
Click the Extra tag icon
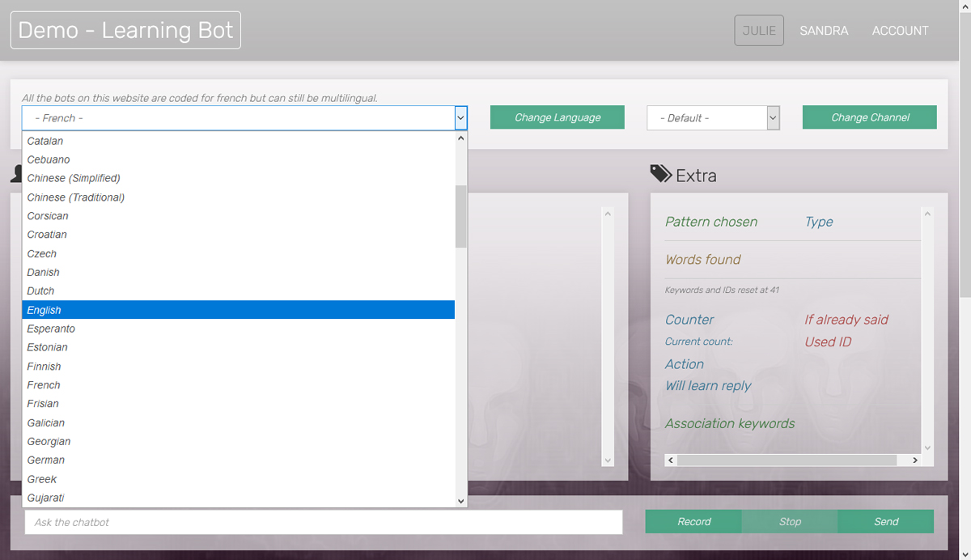click(660, 174)
